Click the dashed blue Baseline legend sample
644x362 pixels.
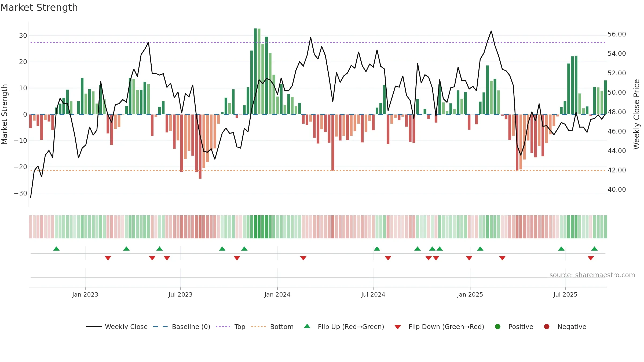tap(160, 327)
